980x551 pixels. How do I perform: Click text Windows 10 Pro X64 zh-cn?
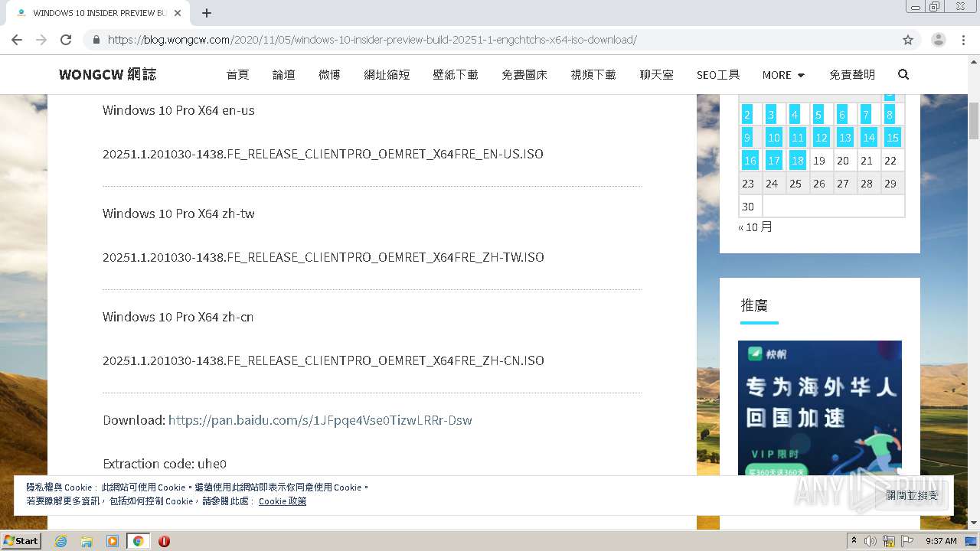click(178, 317)
